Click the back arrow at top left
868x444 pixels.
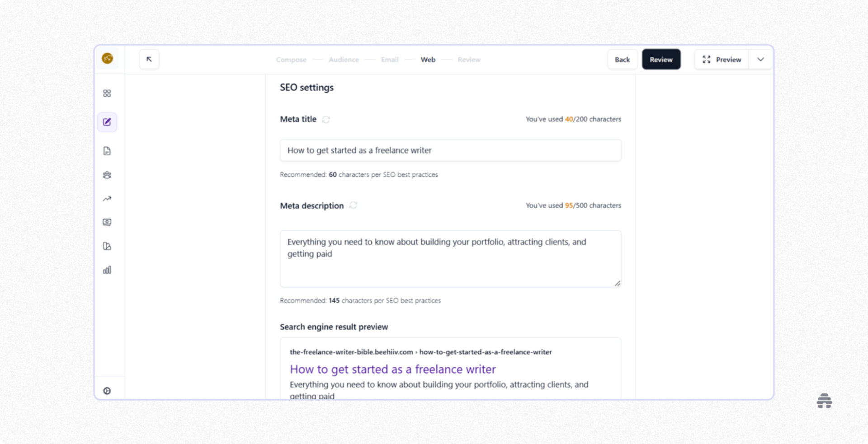(149, 59)
